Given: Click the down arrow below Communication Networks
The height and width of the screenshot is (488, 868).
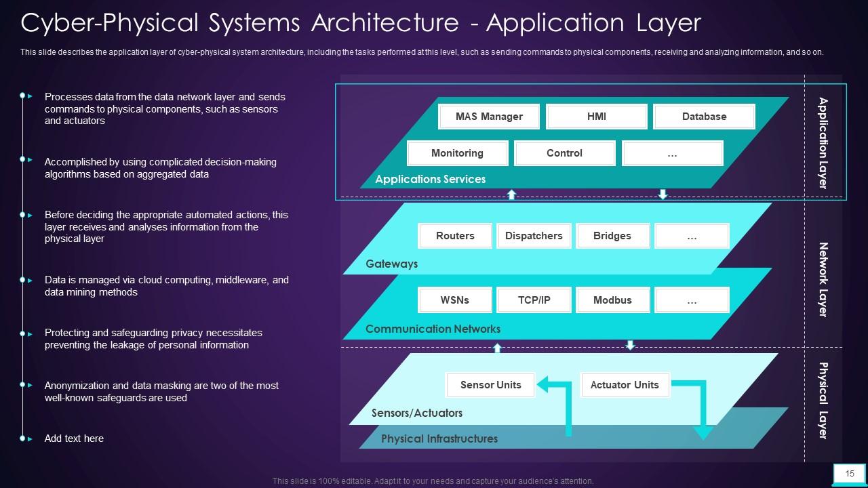Looking at the screenshot, I should [x=630, y=345].
